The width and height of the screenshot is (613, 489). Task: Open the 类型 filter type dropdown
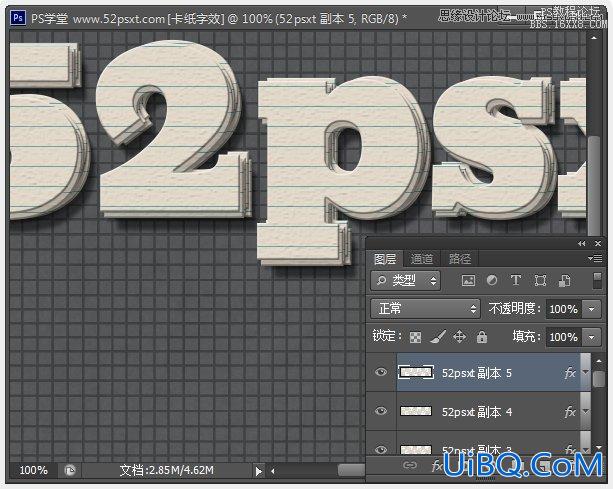[405, 281]
